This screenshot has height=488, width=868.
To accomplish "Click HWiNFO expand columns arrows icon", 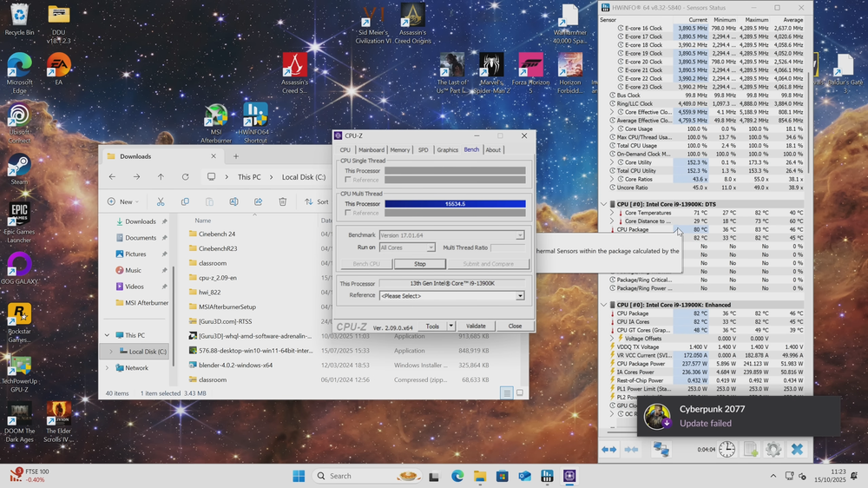I will click(609, 449).
